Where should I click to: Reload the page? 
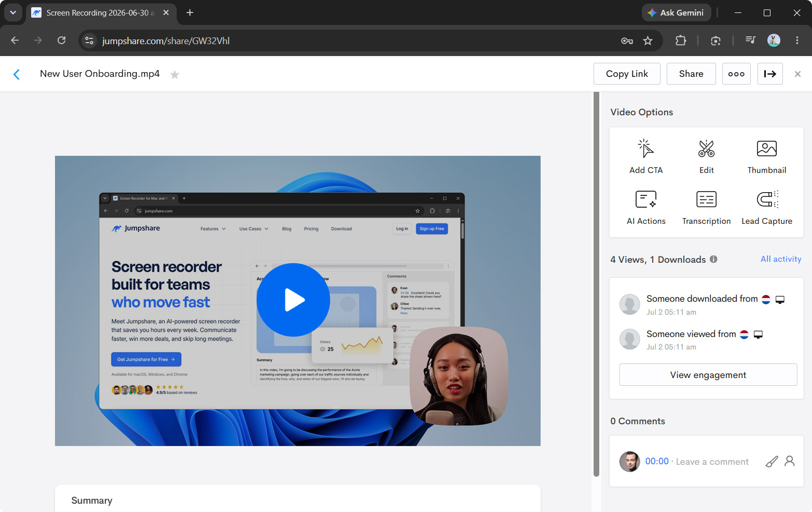[x=61, y=41]
